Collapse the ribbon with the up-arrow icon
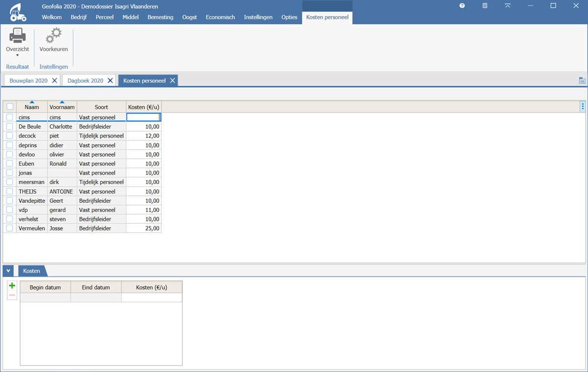Viewport: 588px width, 372px height. point(508,5)
